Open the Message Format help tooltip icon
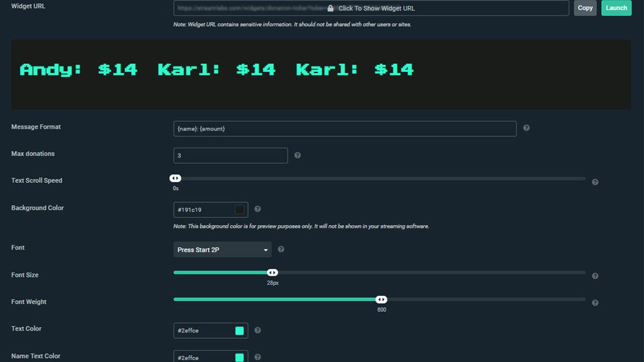Image resolution: width=644 pixels, height=362 pixels. point(526,128)
